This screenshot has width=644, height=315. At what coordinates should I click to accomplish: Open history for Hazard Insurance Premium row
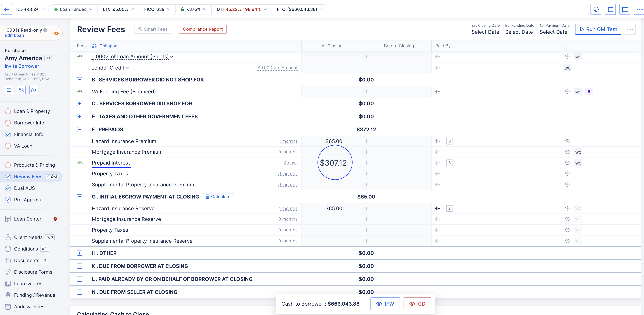pyautogui.click(x=567, y=141)
